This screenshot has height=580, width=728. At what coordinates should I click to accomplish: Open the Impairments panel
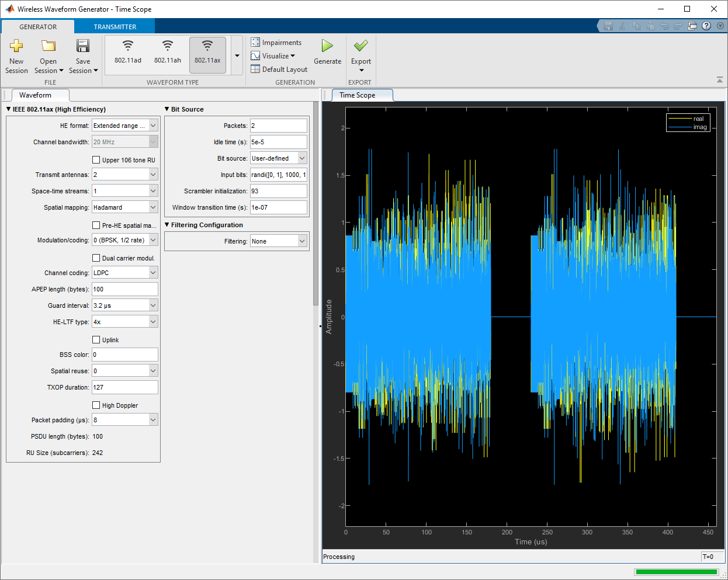(x=276, y=43)
